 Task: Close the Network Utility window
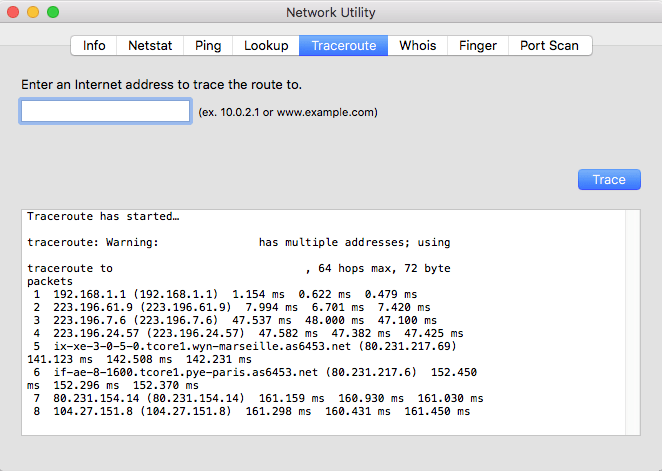[x=13, y=12]
